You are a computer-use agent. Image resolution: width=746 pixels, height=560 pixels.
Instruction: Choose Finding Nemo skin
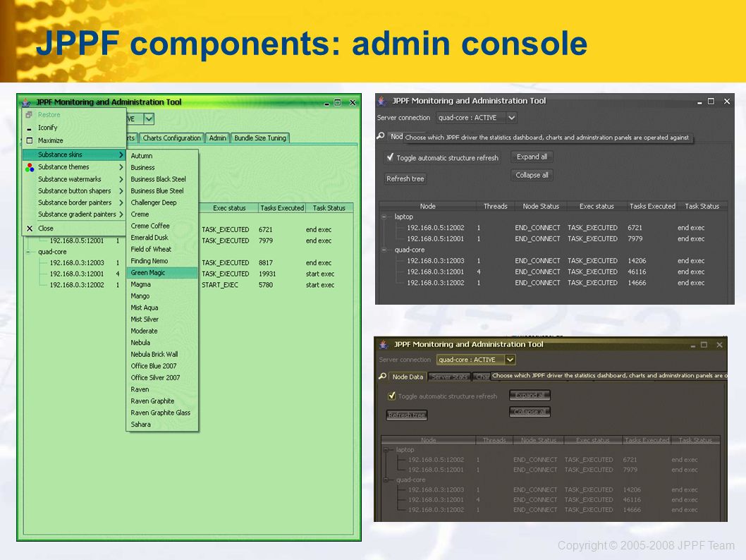coord(162,261)
